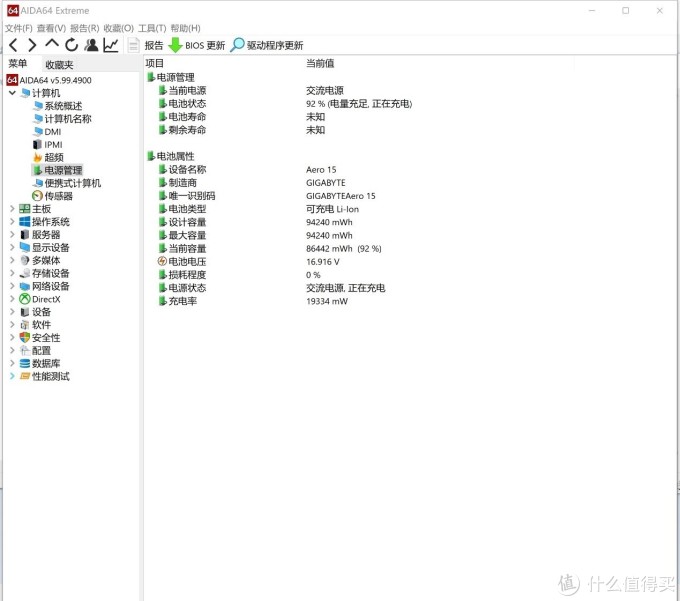Select IPMI in the tree

point(48,144)
